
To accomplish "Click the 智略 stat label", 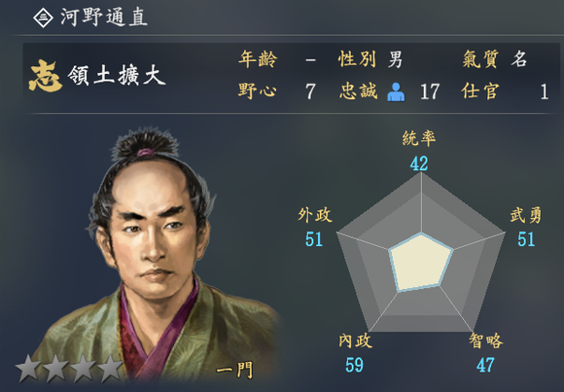I will [486, 340].
